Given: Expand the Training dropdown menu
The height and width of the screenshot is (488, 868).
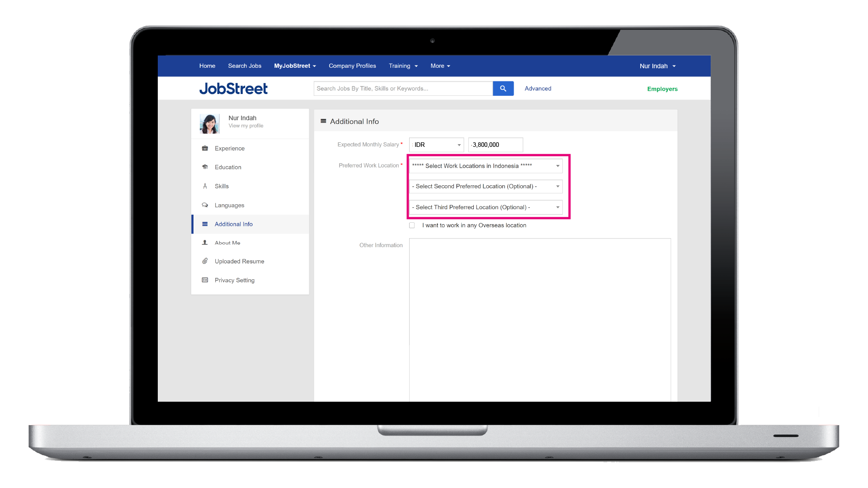Looking at the screenshot, I should coord(402,66).
